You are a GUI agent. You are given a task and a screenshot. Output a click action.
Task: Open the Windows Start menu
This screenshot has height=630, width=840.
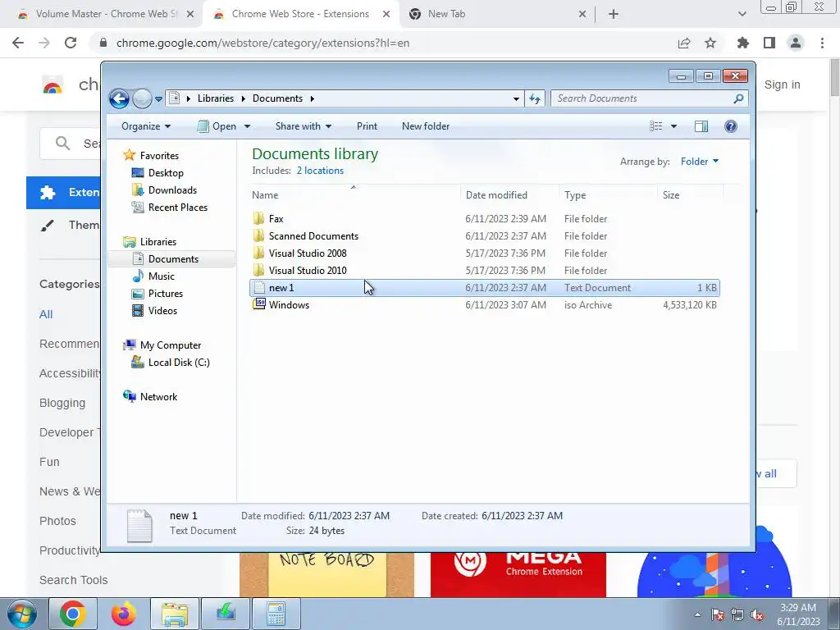[x=22, y=614]
